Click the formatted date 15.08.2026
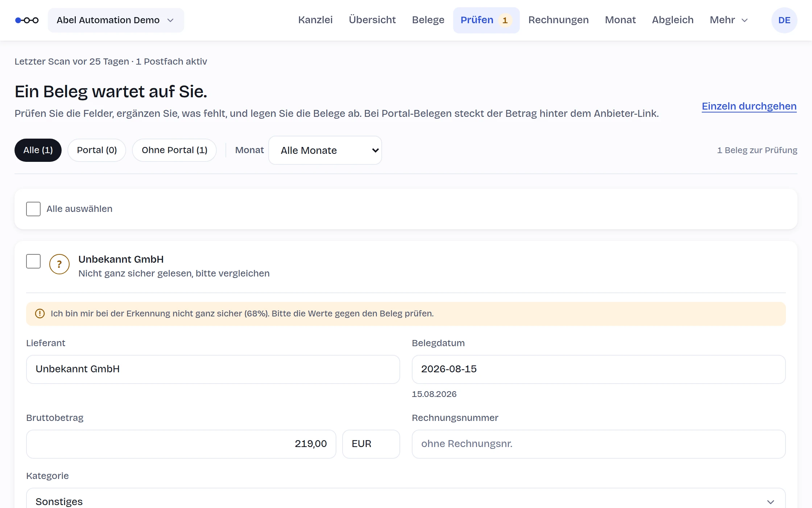 [434, 394]
